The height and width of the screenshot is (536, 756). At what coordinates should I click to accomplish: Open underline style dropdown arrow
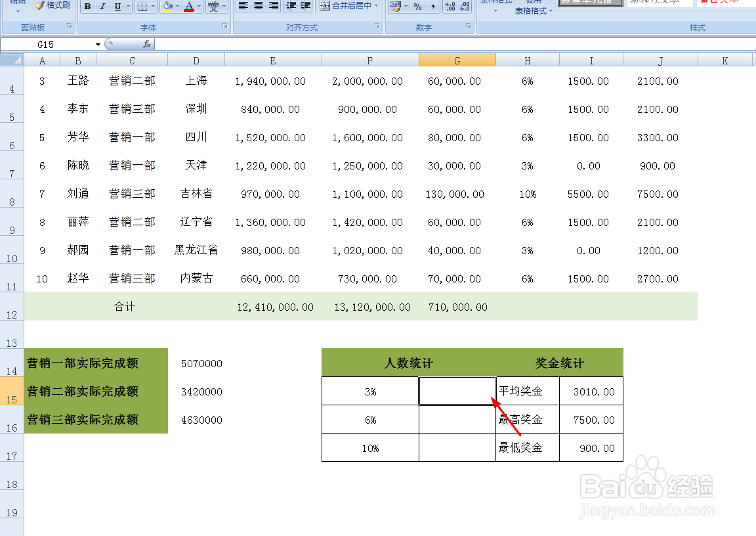coord(128,7)
